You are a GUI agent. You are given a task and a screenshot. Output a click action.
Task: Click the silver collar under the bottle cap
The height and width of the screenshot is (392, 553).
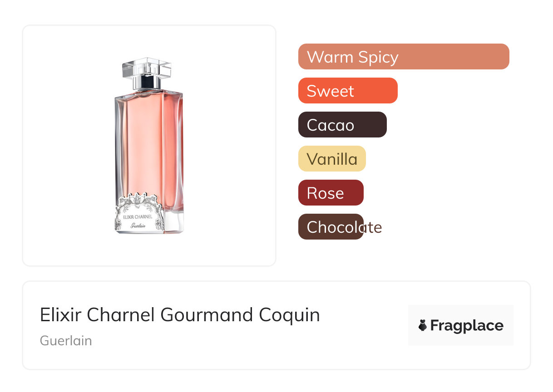tap(147, 82)
